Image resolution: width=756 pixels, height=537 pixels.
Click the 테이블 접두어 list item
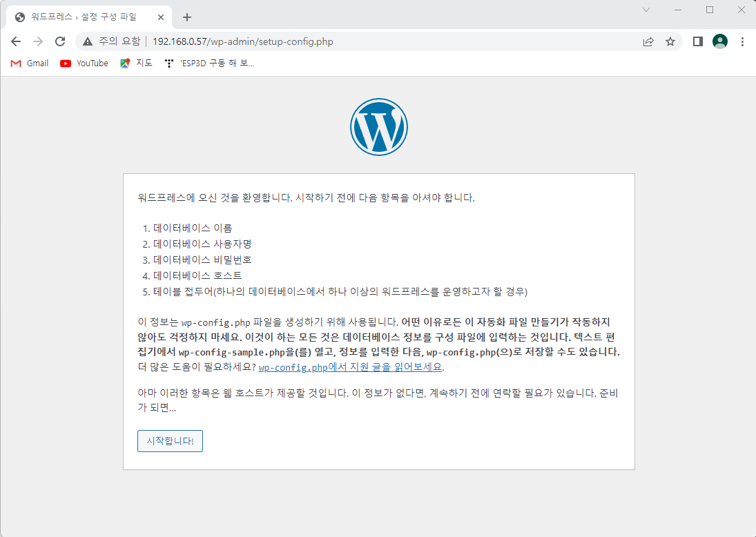click(x=340, y=292)
